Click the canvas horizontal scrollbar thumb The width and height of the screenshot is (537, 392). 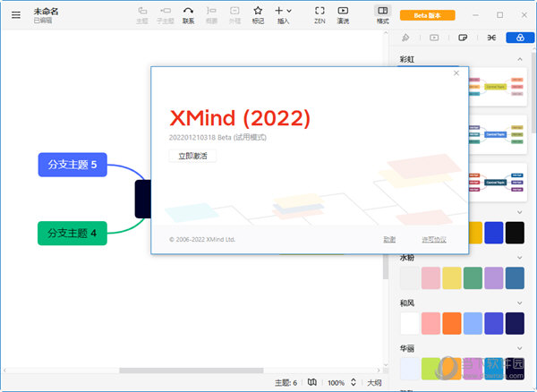coord(192,371)
